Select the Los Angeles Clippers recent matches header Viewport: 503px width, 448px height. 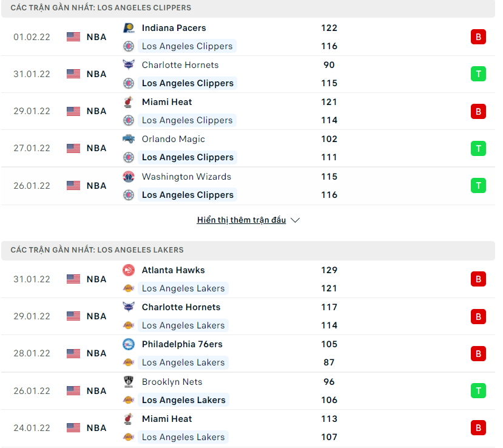point(101,8)
